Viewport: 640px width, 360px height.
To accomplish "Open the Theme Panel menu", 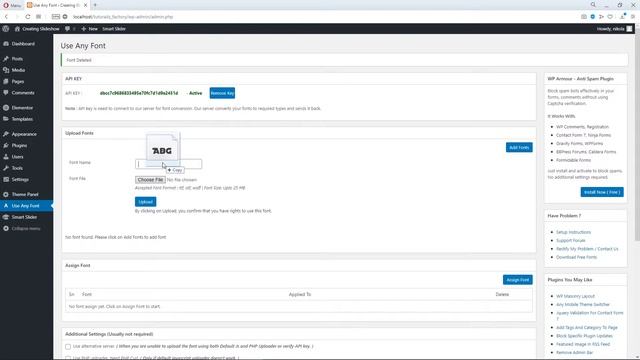I will coord(26,194).
